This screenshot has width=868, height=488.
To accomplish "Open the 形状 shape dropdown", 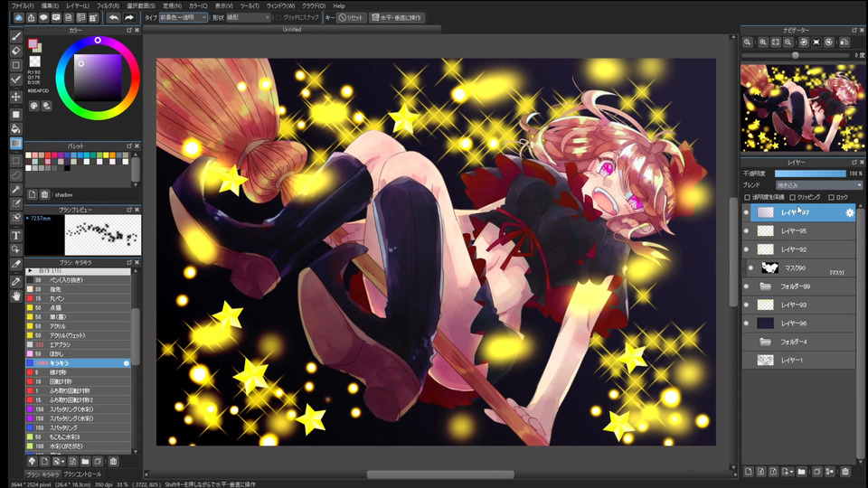I will pyautogui.click(x=248, y=18).
